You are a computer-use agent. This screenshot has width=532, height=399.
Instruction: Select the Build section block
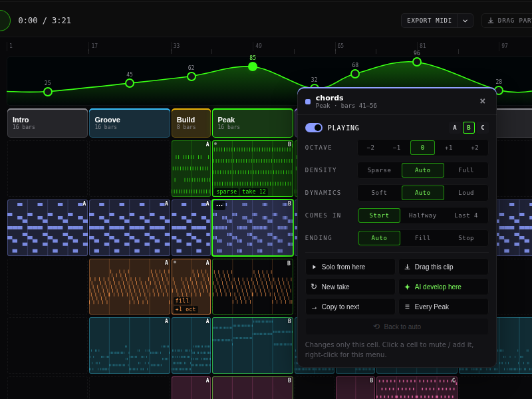click(x=192, y=123)
